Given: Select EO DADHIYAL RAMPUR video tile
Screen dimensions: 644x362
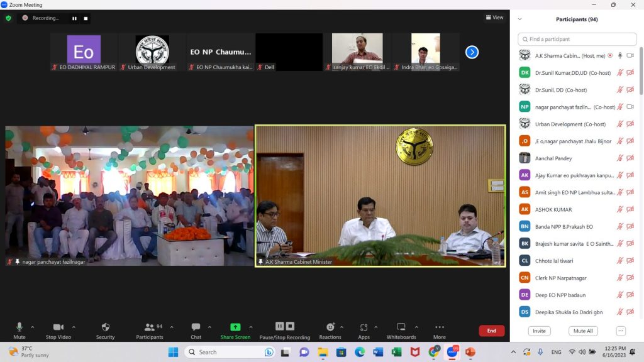Looking at the screenshot, I should coord(84,52).
